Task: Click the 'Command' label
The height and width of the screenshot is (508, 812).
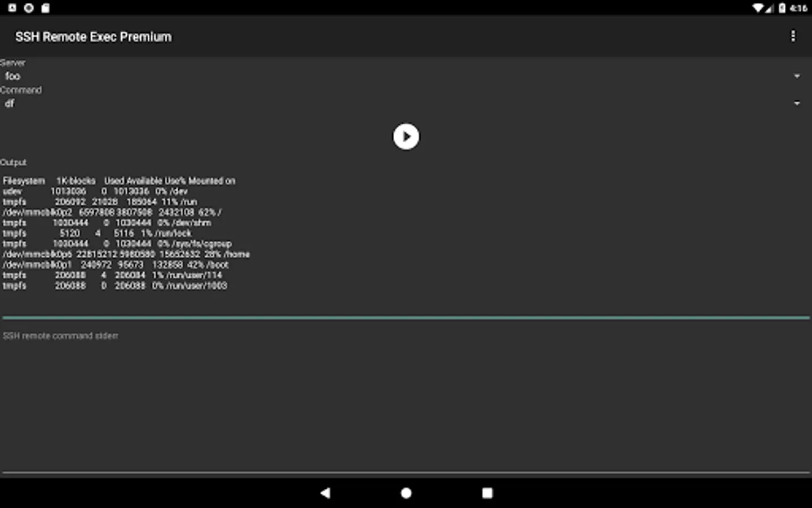Action: 21,90
